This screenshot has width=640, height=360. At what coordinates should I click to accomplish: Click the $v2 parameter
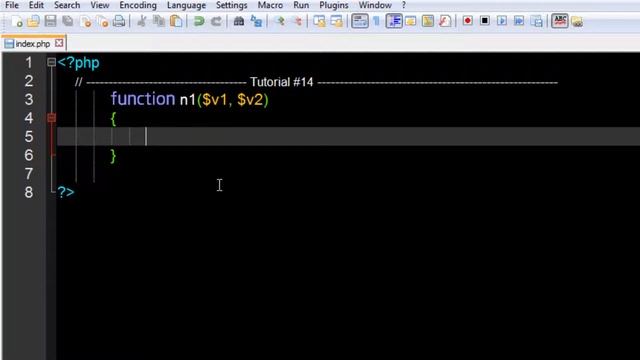[250, 100]
